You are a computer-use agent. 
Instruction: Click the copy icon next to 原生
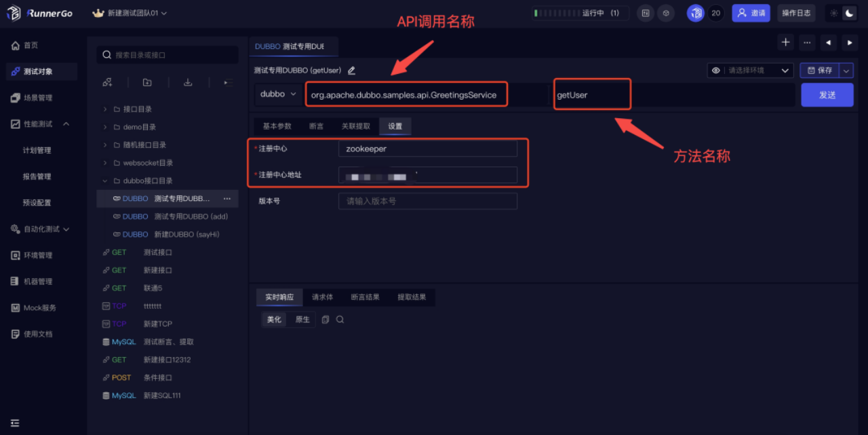coord(325,320)
